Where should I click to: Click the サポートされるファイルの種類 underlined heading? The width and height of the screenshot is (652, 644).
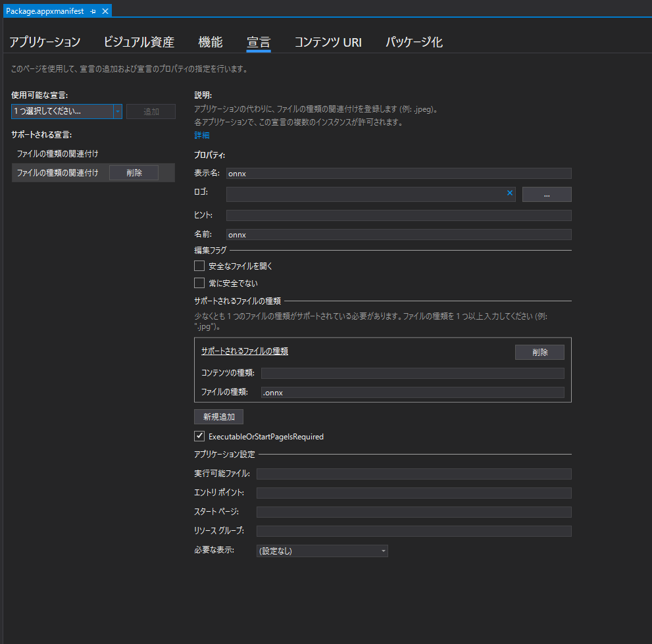coord(245,351)
